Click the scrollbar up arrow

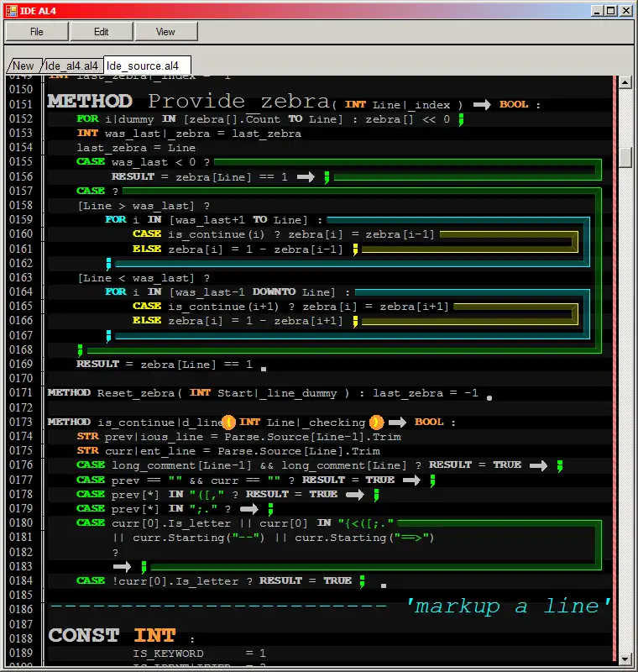(x=625, y=82)
